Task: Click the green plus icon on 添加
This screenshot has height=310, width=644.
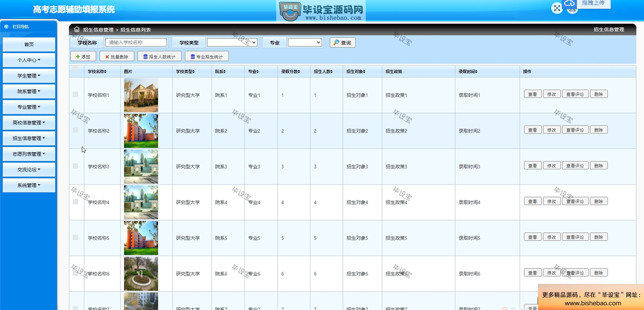Action: click(78, 56)
